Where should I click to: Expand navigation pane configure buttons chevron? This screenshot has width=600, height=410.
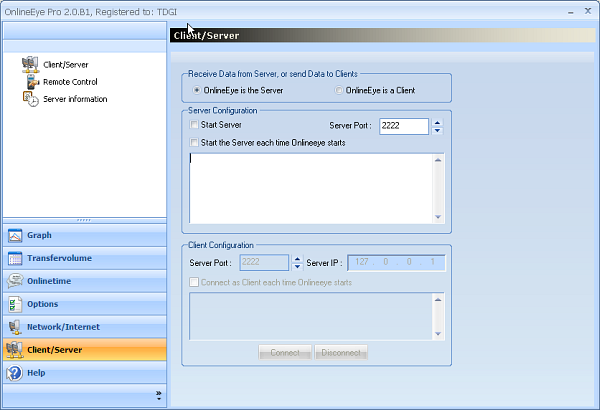[158, 396]
